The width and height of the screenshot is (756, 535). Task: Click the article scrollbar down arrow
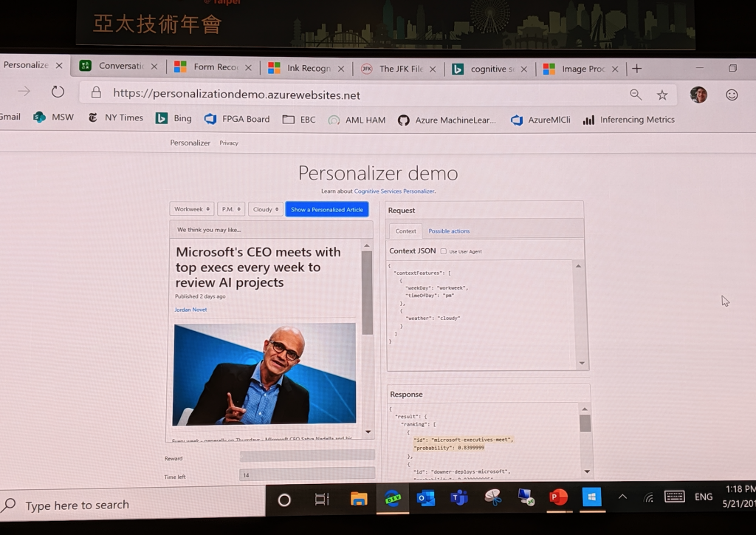click(368, 432)
